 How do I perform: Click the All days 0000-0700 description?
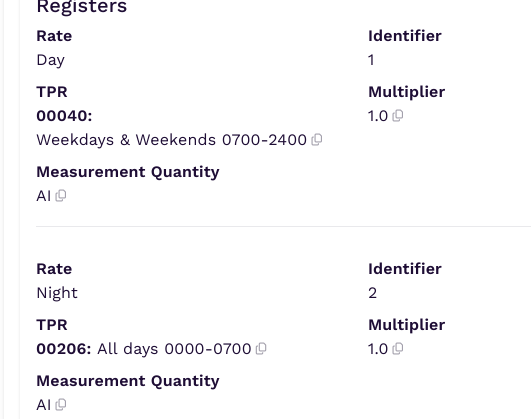174,349
